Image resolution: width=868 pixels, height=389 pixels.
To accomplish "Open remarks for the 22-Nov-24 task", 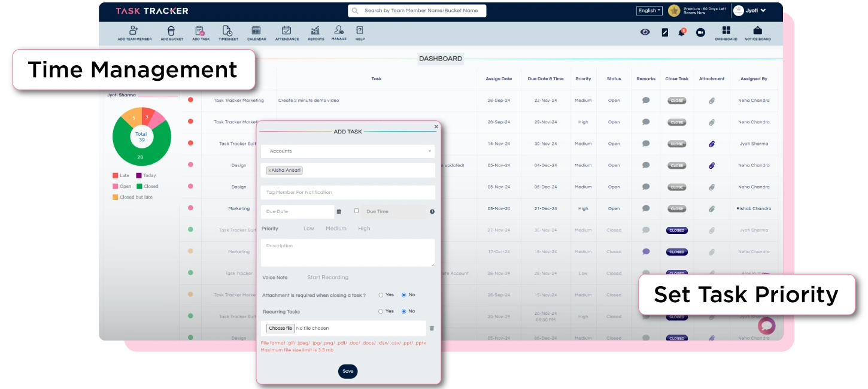I will point(646,100).
